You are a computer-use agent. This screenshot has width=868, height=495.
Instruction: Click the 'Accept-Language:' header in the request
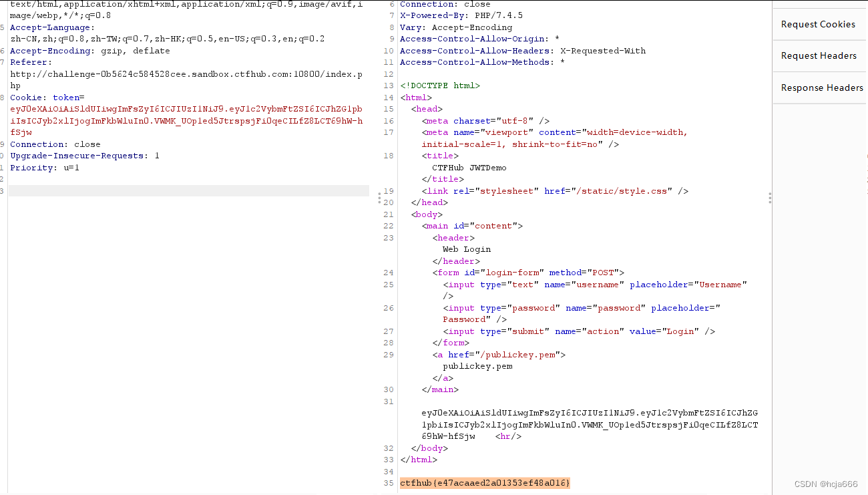53,27
